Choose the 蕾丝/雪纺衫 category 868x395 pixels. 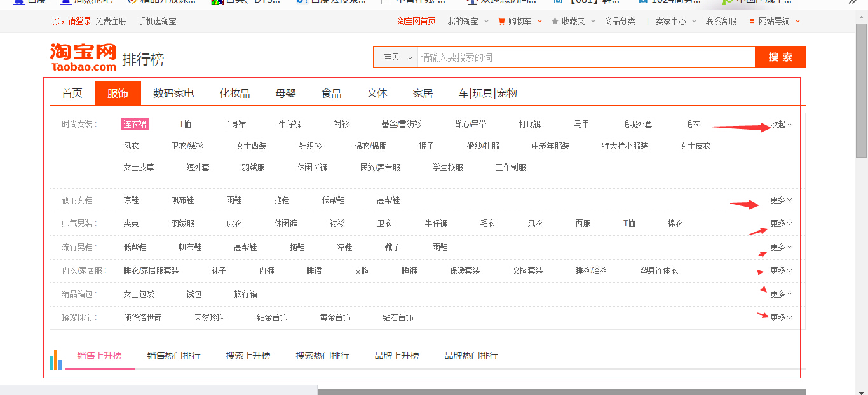pos(401,124)
